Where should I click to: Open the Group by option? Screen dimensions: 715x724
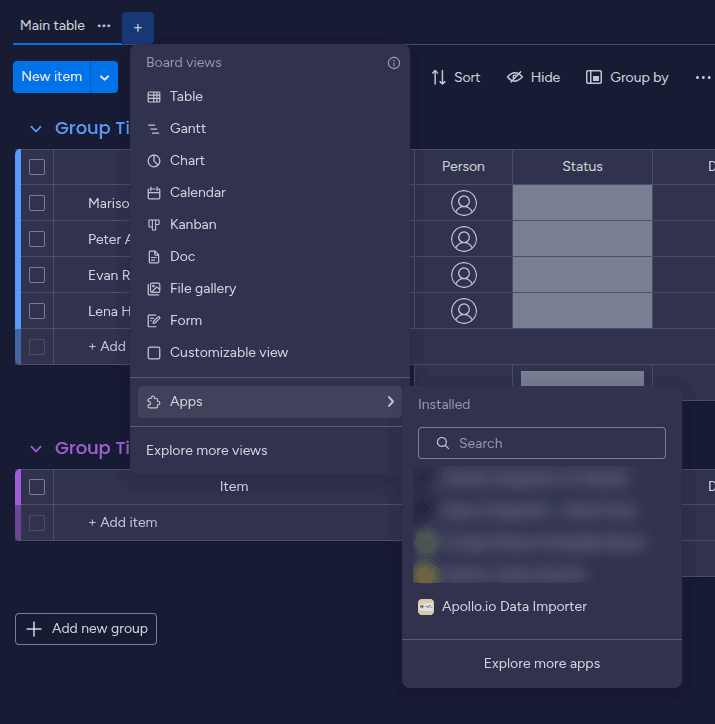click(627, 77)
